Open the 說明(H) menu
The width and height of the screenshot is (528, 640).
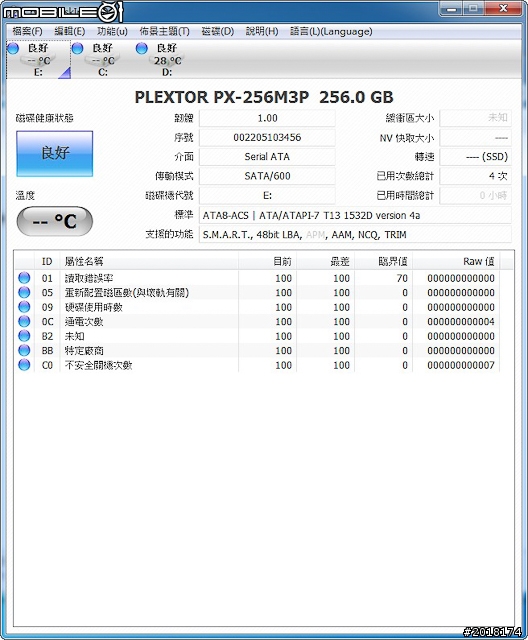(x=262, y=31)
